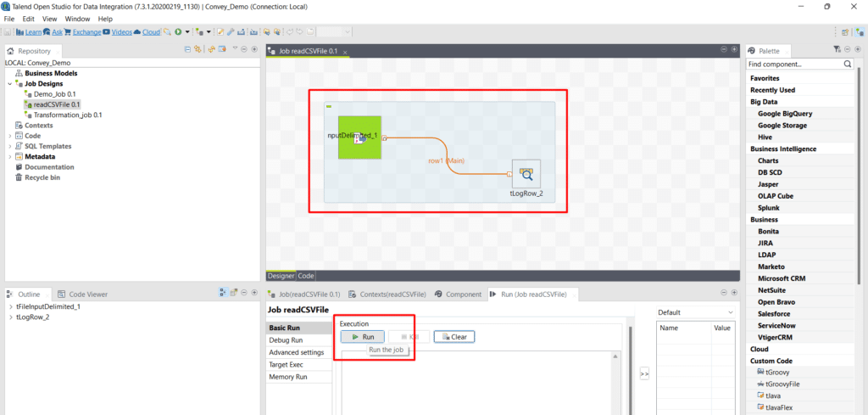
Task: Select Advanced settings section
Action: 299,352
